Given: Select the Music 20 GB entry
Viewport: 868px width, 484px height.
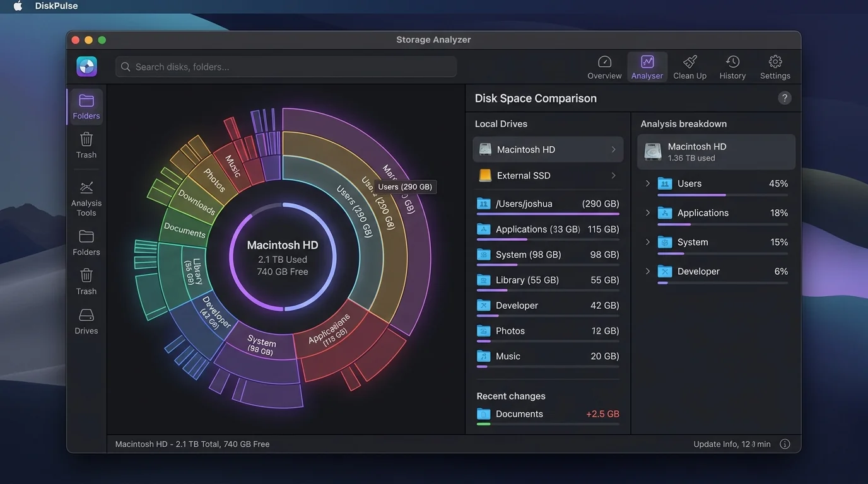Looking at the screenshot, I should 548,357.
